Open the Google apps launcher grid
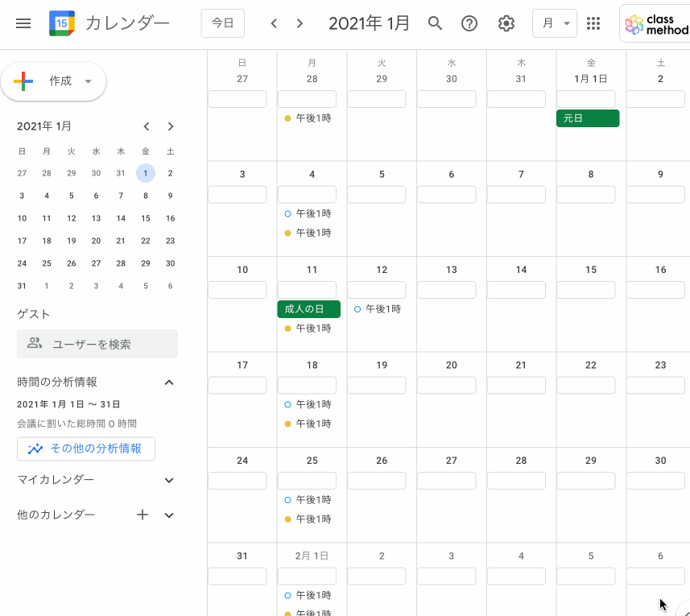The image size is (690, 616). coord(593,23)
